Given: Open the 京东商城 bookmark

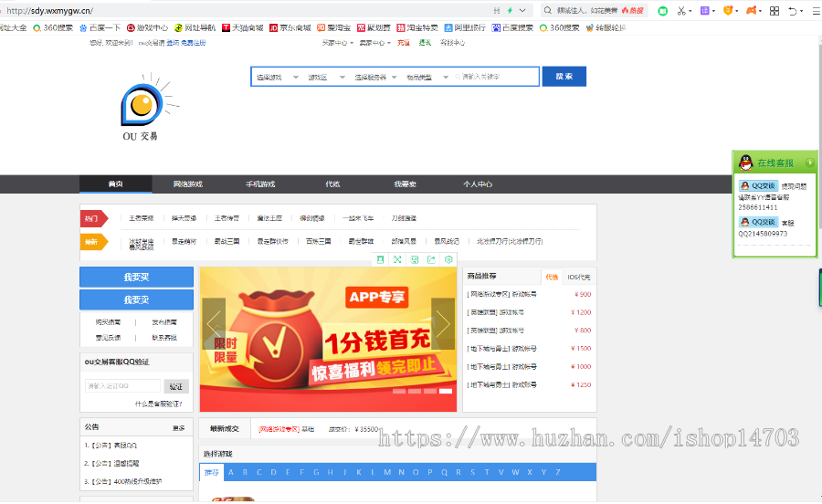Looking at the screenshot, I should 290,27.
